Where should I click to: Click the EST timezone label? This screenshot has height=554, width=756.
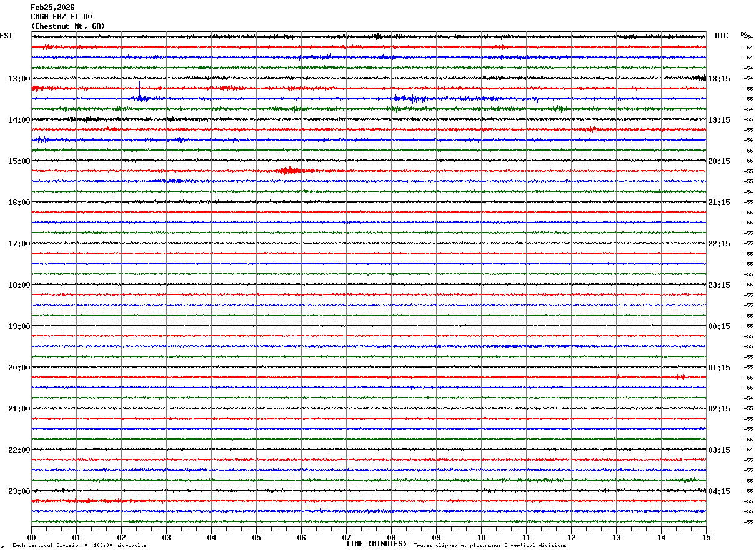pyautogui.click(x=6, y=36)
